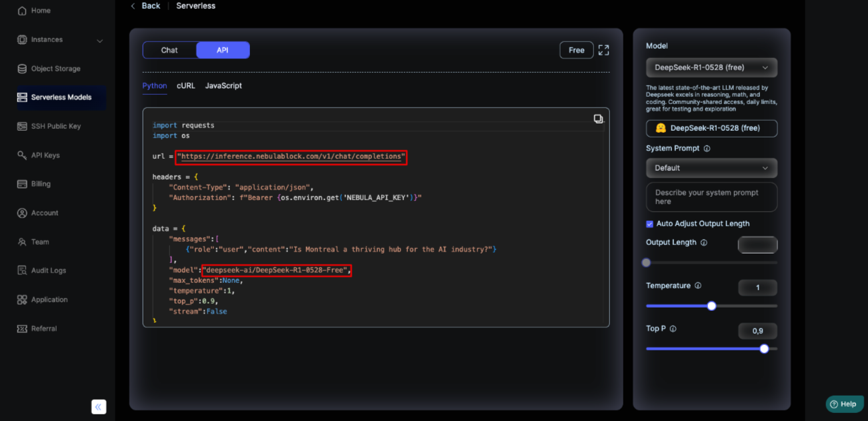Select the cURL tab

186,86
